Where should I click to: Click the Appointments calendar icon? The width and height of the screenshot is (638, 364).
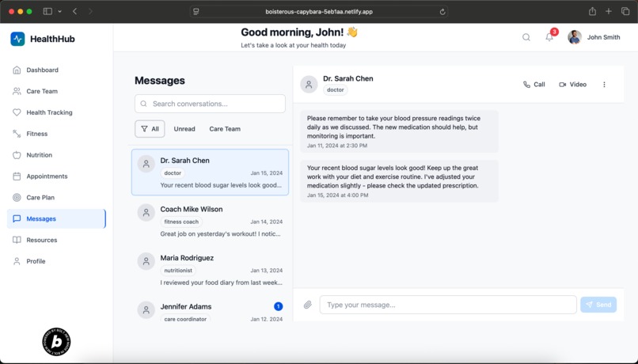(x=17, y=176)
